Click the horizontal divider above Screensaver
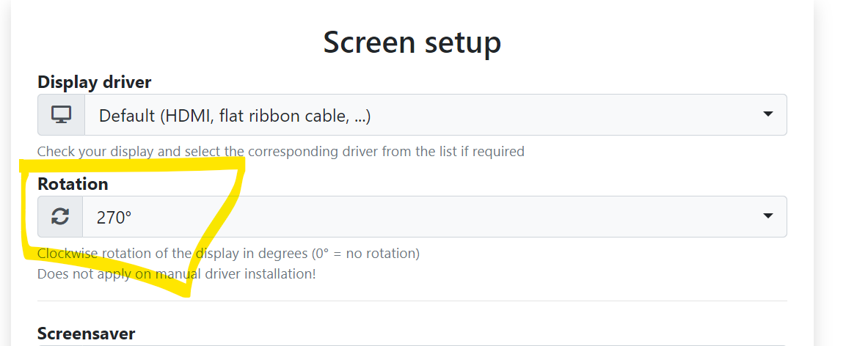Screen dimensions: 868x346 click(x=412, y=301)
